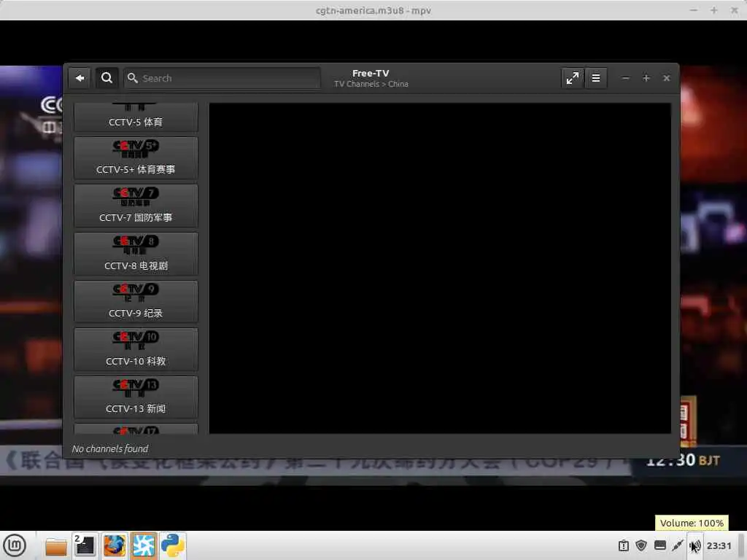
Task: Click the 'No channels found' status text
Action: pos(110,448)
